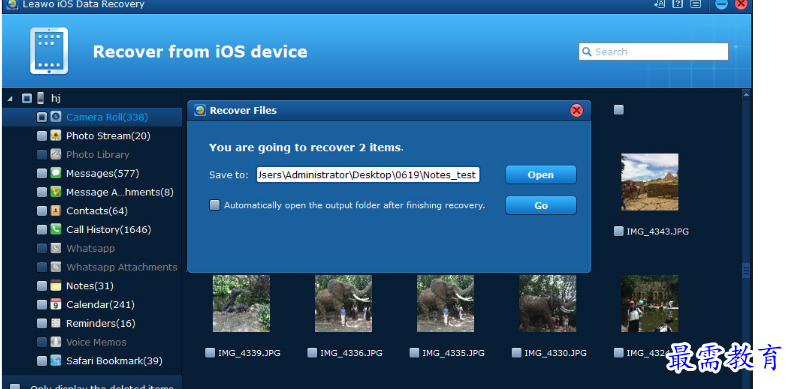This screenshot has width=790, height=389.
Task: Check the Reminders checkbox
Action: coord(42,323)
